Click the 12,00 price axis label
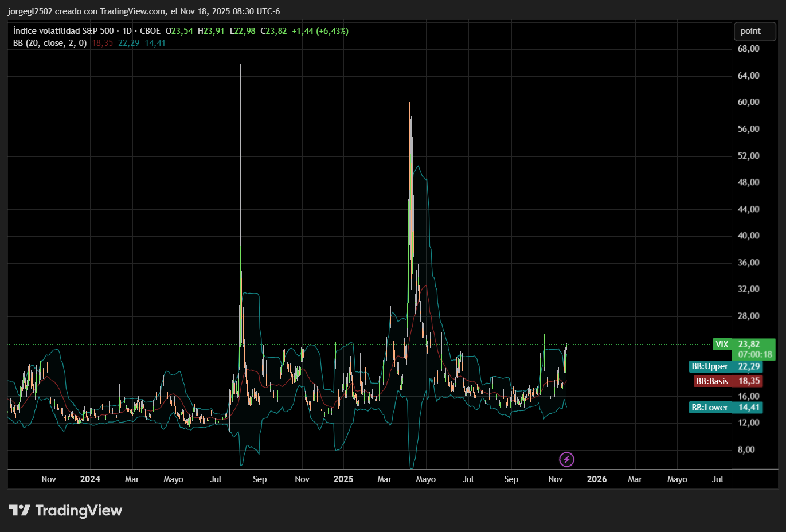Screen dimensions: 786x532 click(748, 423)
